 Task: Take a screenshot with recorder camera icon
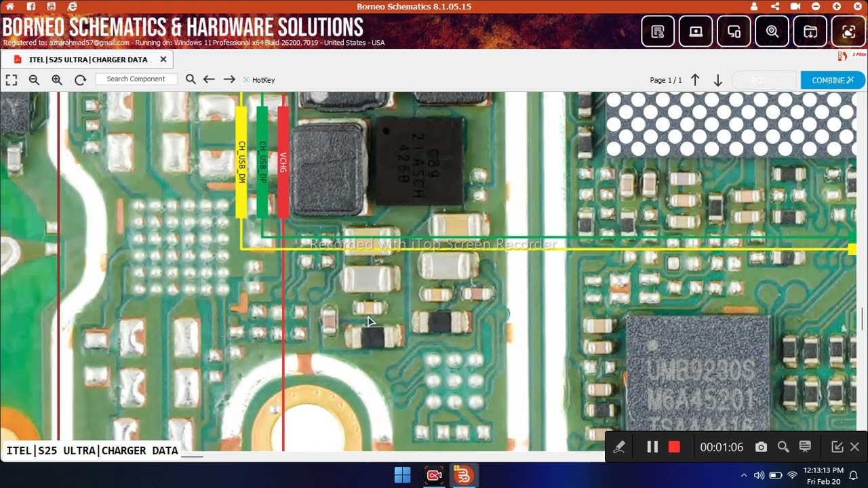[x=761, y=447]
